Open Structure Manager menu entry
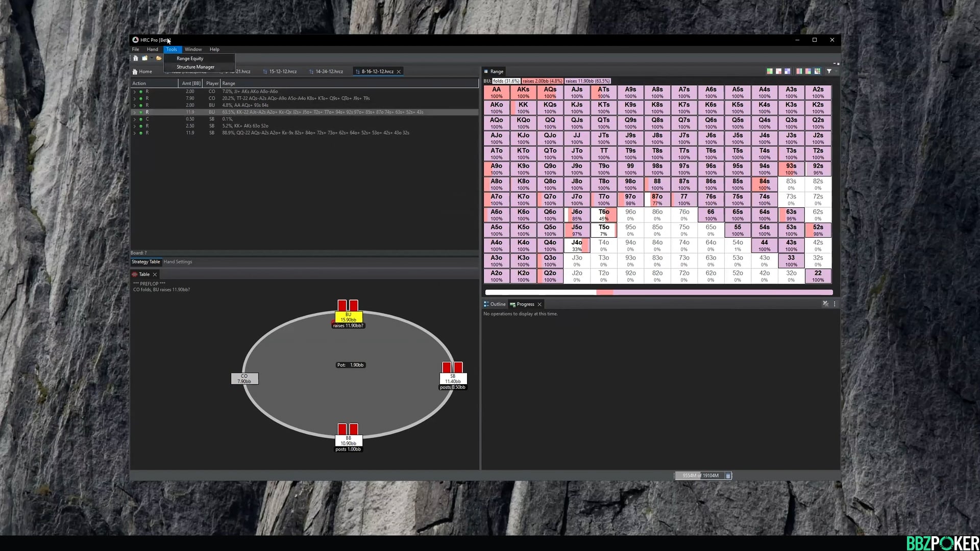 (195, 67)
